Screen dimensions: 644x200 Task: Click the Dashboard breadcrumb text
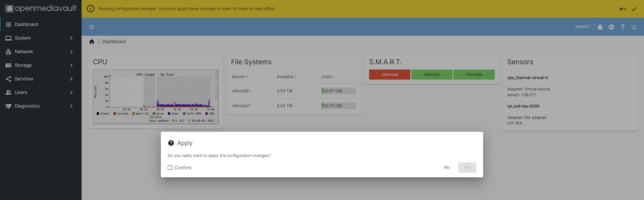click(114, 42)
